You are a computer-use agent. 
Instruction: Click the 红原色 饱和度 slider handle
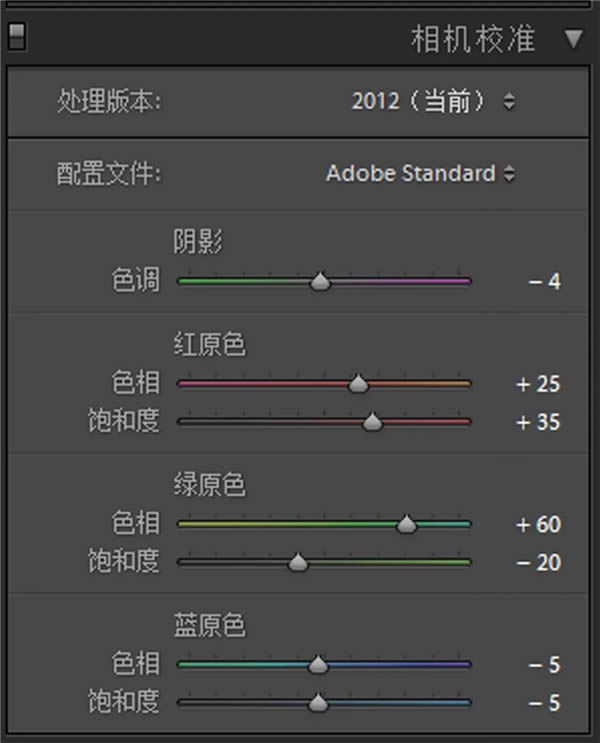coord(372,422)
